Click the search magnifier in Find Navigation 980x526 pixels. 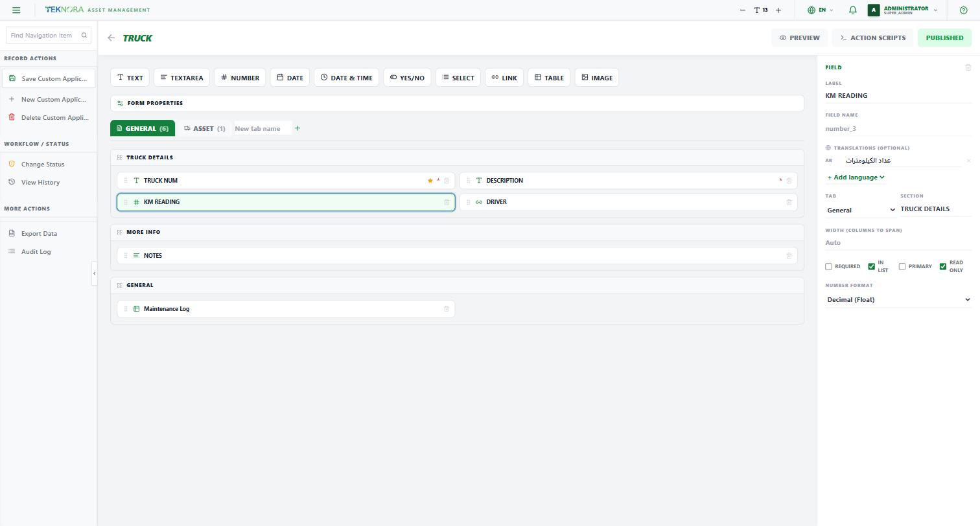tap(84, 35)
